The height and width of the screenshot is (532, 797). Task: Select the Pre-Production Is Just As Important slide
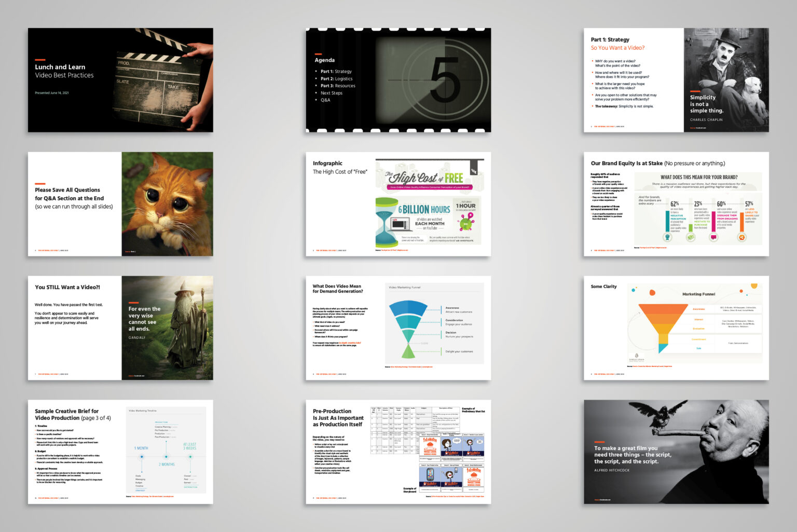[x=398, y=452]
